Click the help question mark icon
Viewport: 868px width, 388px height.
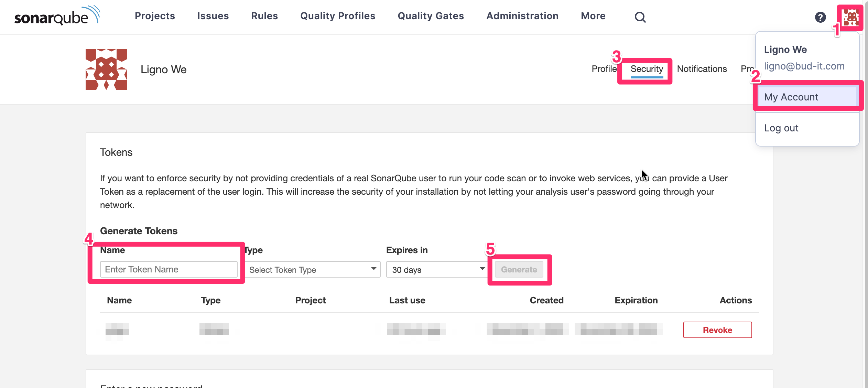click(821, 17)
